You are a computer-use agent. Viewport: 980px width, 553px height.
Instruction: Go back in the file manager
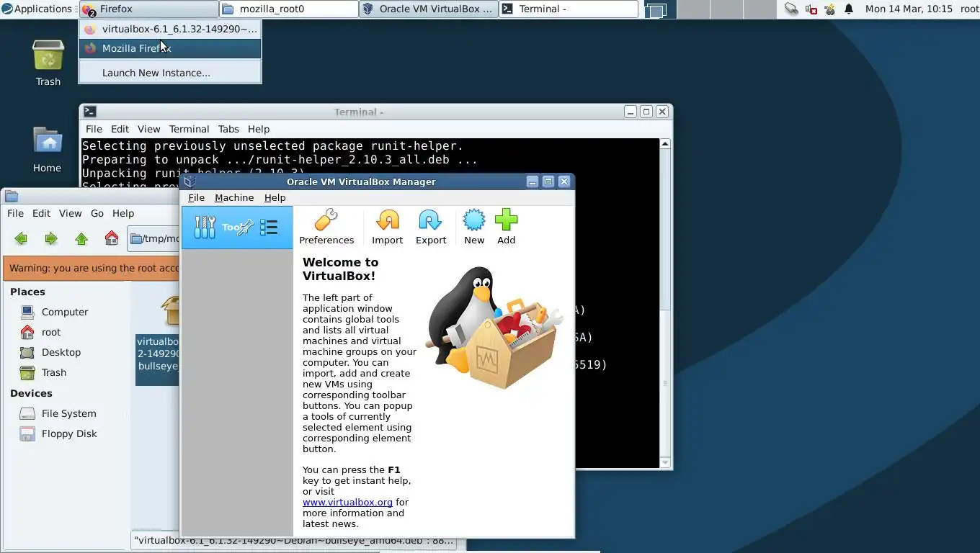pyautogui.click(x=21, y=238)
